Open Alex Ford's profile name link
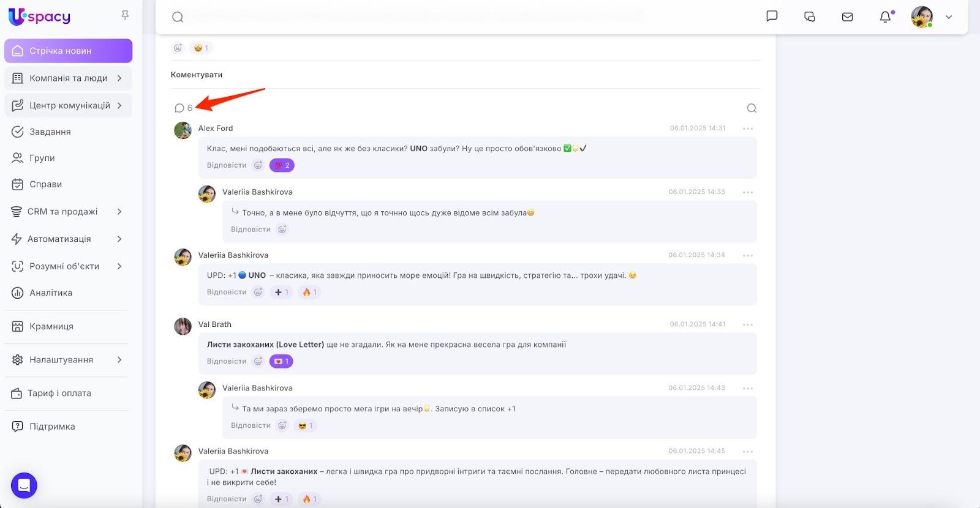The height and width of the screenshot is (508, 980). tap(216, 129)
